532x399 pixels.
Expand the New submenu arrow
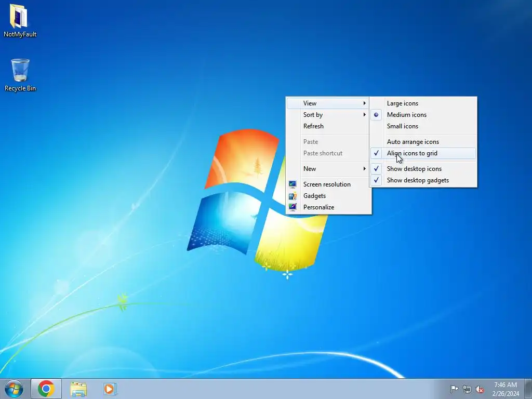click(x=364, y=169)
